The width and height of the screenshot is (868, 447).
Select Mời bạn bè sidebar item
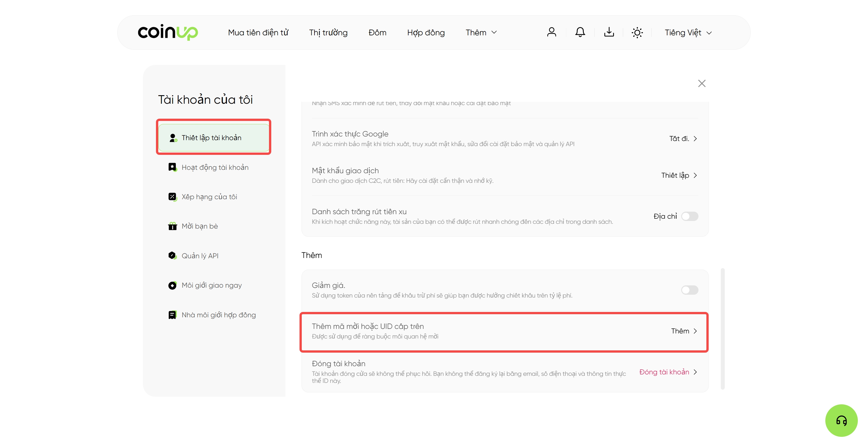pyautogui.click(x=214, y=226)
